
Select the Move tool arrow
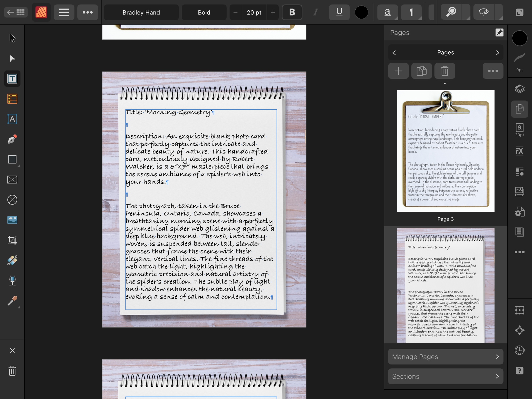pos(12,38)
